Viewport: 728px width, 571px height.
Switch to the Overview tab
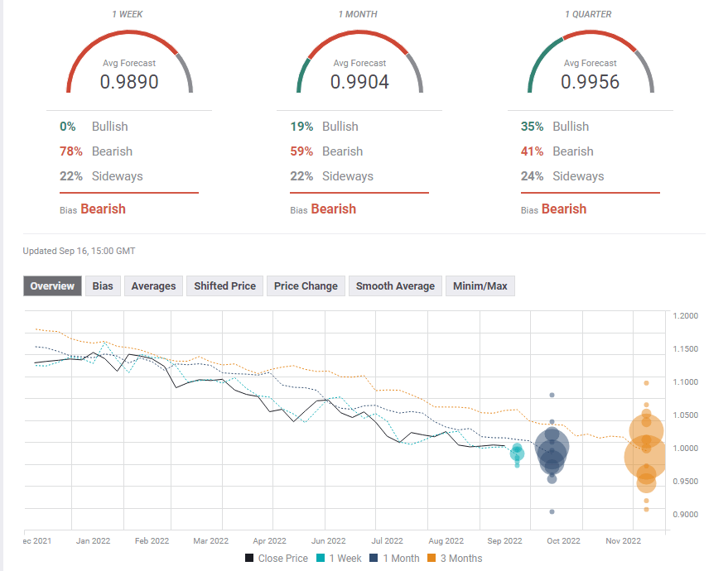point(53,286)
